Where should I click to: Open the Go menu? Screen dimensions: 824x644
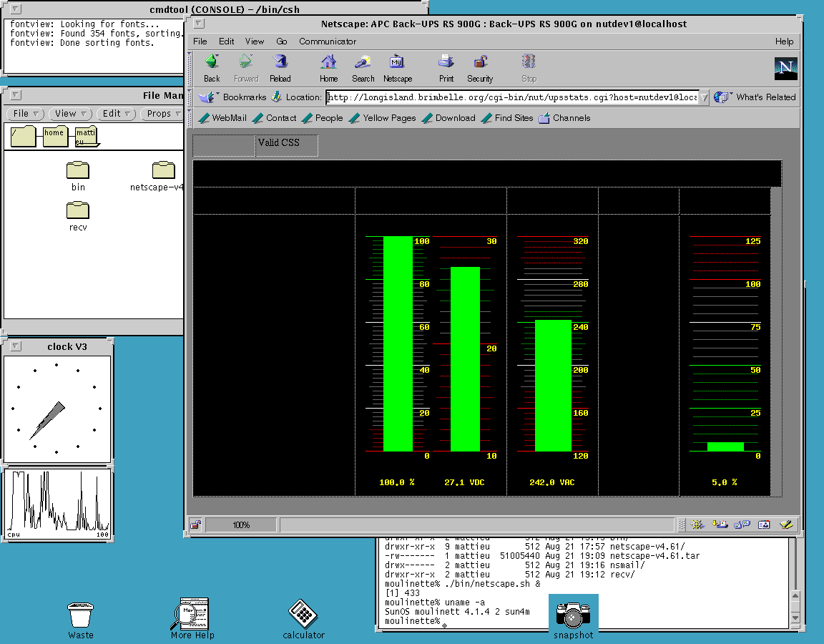(x=282, y=41)
